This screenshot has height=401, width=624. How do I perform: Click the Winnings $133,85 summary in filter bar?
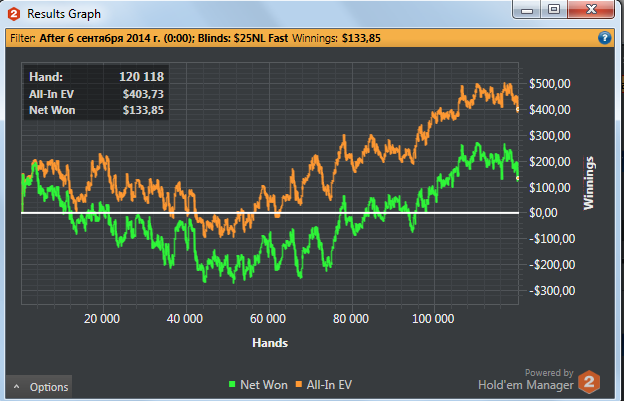[336, 39]
